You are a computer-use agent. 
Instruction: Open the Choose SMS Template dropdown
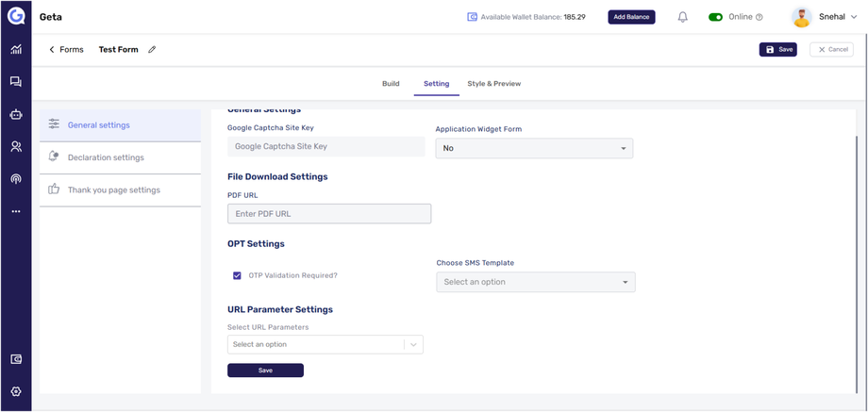[535, 282]
